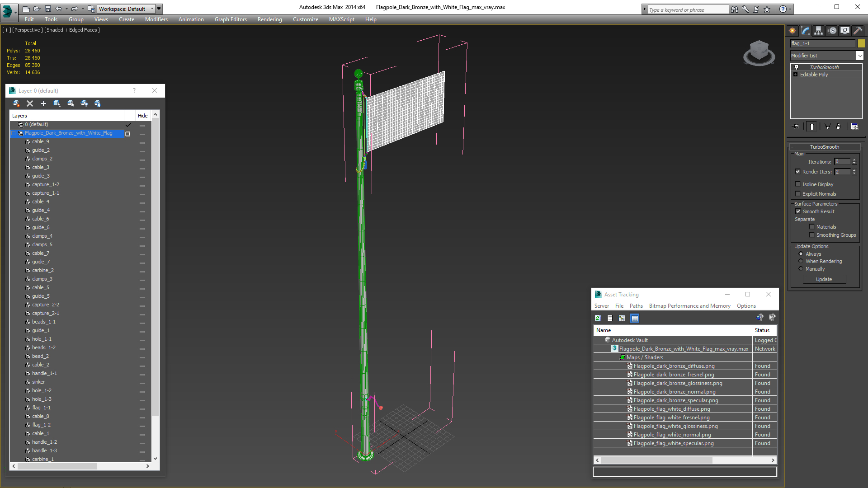Open the Hierarchy command panel tab
This screenshot has width=868, height=488.
pos(818,31)
